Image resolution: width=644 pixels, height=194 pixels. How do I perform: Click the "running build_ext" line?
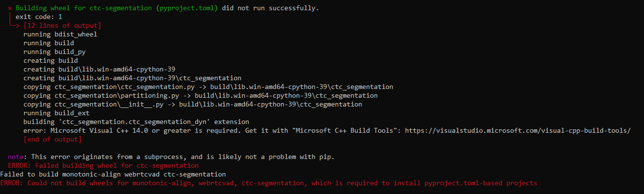[56, 113]
